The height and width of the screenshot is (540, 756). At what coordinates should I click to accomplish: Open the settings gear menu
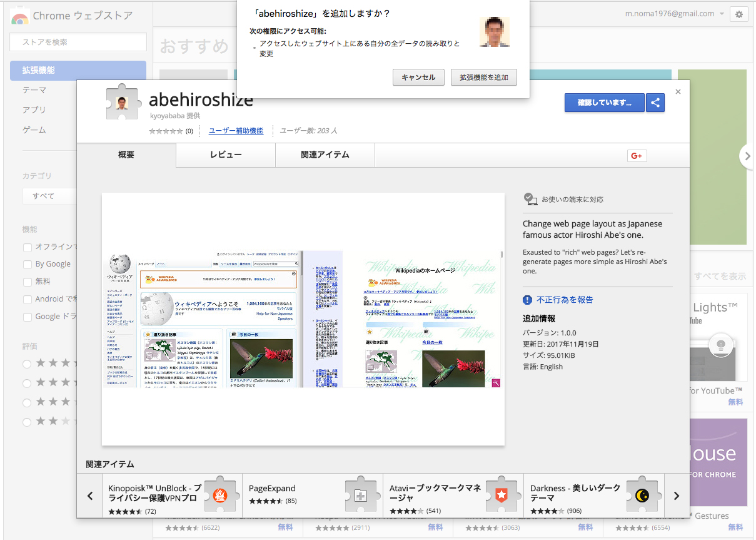coord(738,14)
